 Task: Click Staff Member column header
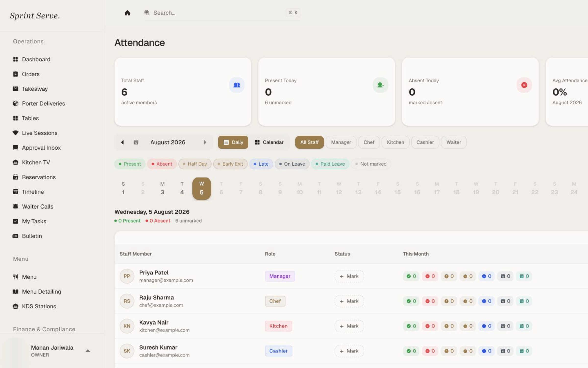click(136, 254)
